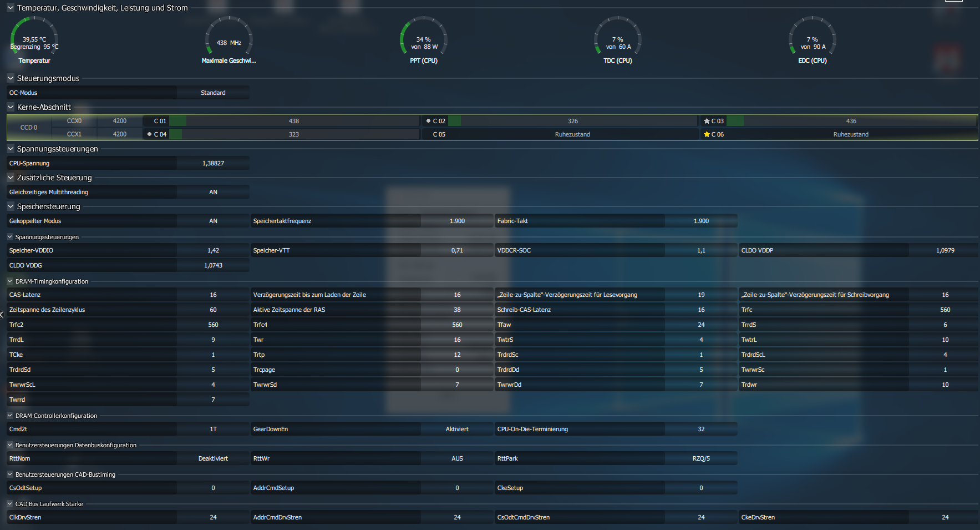Screen dimensions: 980x530
Task: Collapse the Temperatur, Geschwindigkeit, Leistung und Strom section
Action: (x=11, y=8)
